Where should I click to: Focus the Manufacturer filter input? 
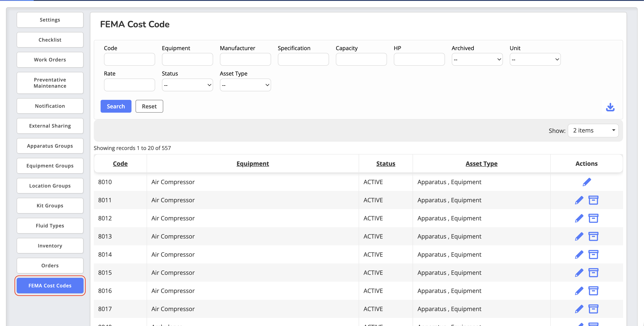click(x=245, y=59)
